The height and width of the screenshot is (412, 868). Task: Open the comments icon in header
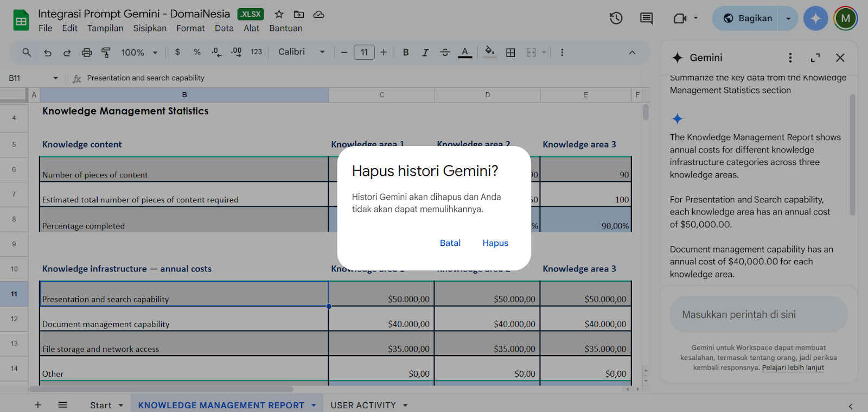click(x=646, y=18)
